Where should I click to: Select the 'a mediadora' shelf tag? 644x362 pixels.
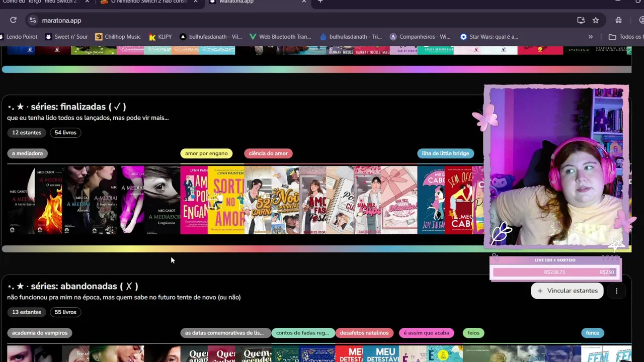tap(27, 153)
